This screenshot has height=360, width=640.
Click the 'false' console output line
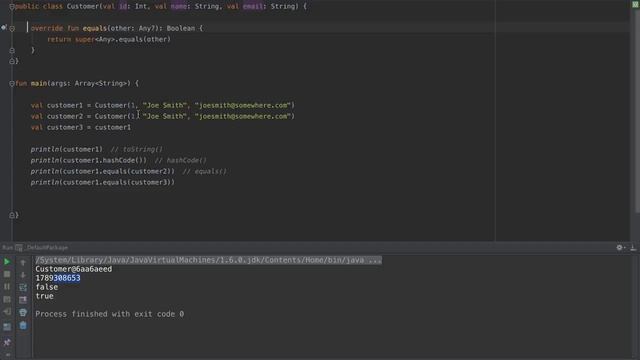coord(47,287)
